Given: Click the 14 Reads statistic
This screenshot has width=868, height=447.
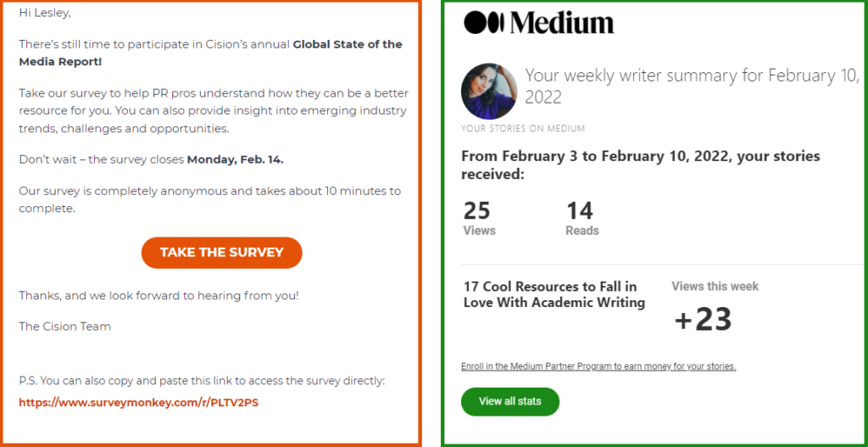Looking at the screenshot, I should coord(581,218).
